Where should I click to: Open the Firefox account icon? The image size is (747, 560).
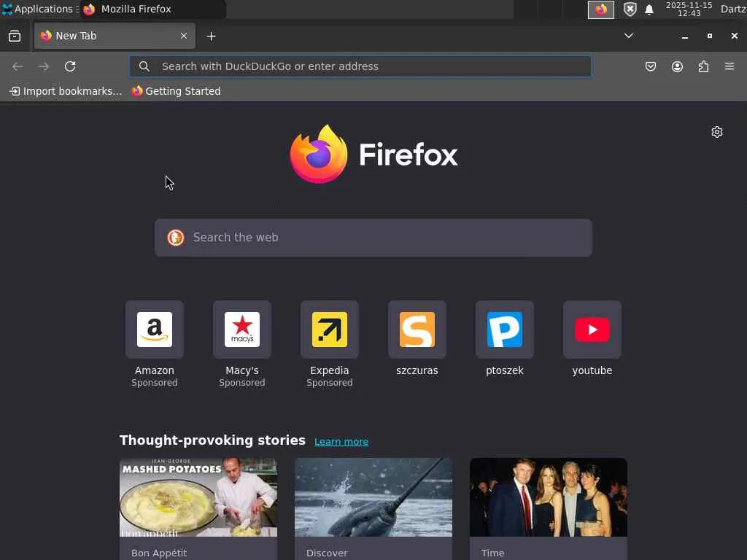click(677, 66)
